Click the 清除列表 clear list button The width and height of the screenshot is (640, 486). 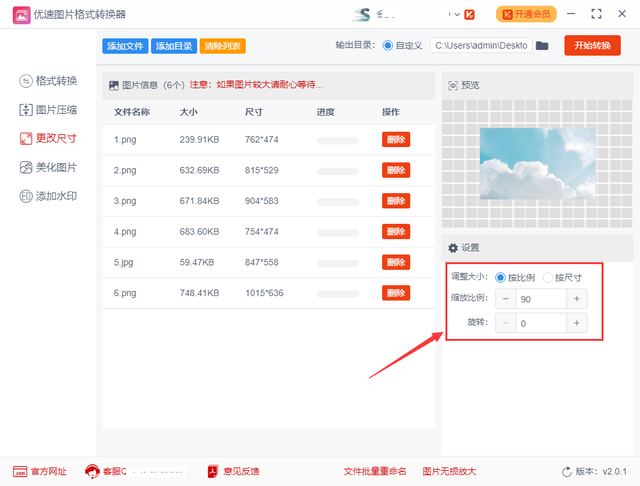click(x=222, y=46)
